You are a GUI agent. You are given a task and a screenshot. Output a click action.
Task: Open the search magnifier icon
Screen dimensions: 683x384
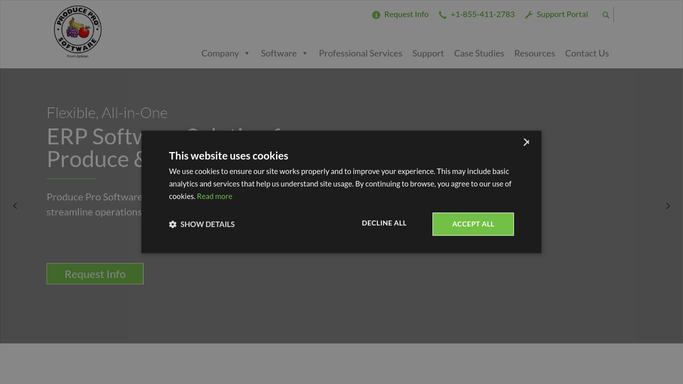tap(605, 15)
